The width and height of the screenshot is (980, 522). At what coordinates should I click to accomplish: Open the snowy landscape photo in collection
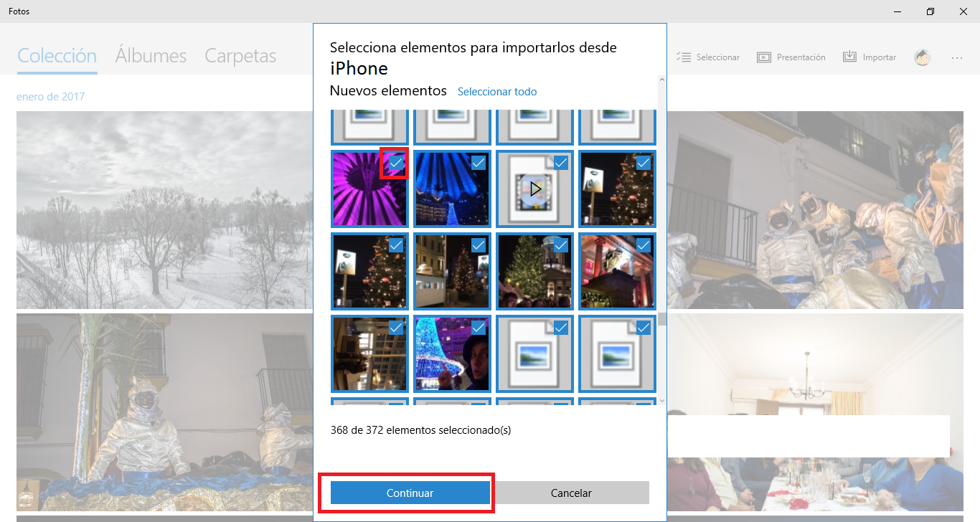point(164,209)
